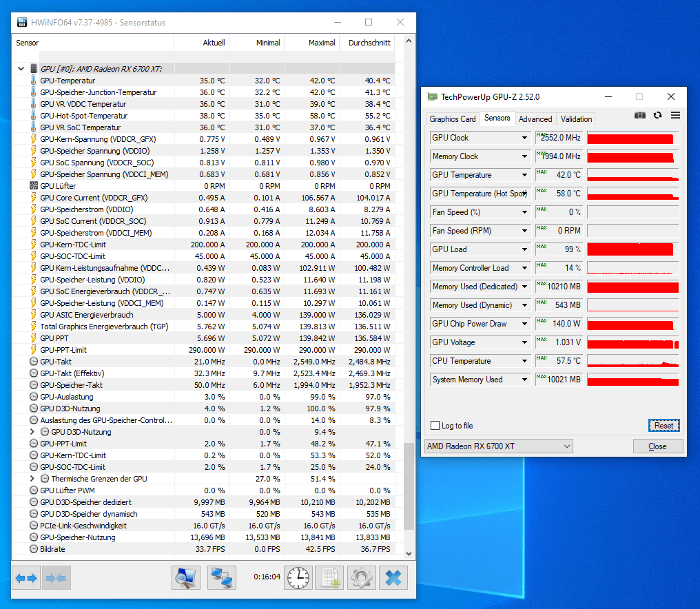Click the HWiNFO vertical scrollbar thumb

tap(409, 486)
